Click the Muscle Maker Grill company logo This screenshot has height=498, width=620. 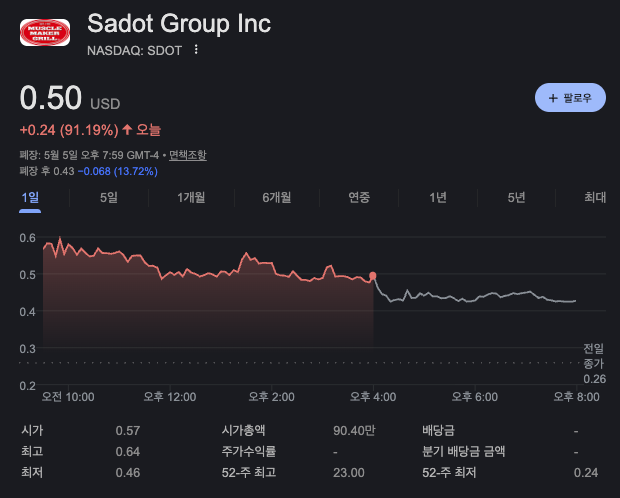click(x=45, y=32)
